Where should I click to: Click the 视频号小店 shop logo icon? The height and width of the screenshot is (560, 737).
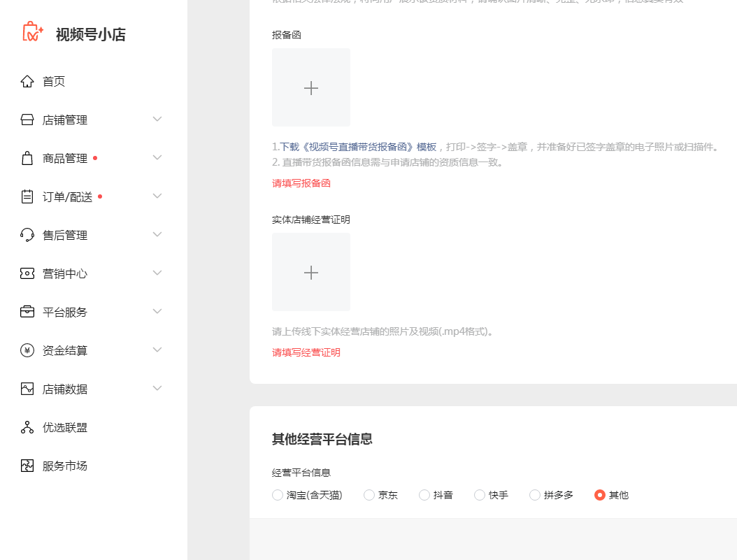click(x=33, y=32)
